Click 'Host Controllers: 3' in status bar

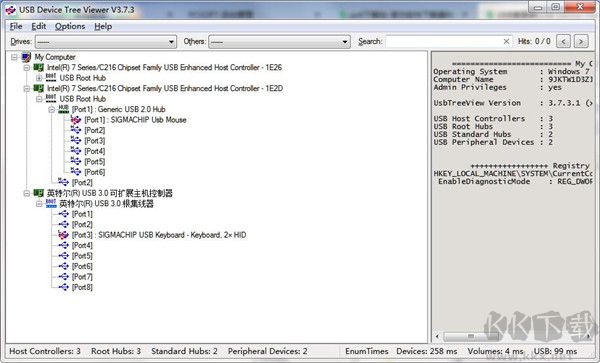[x=45, y=351]
